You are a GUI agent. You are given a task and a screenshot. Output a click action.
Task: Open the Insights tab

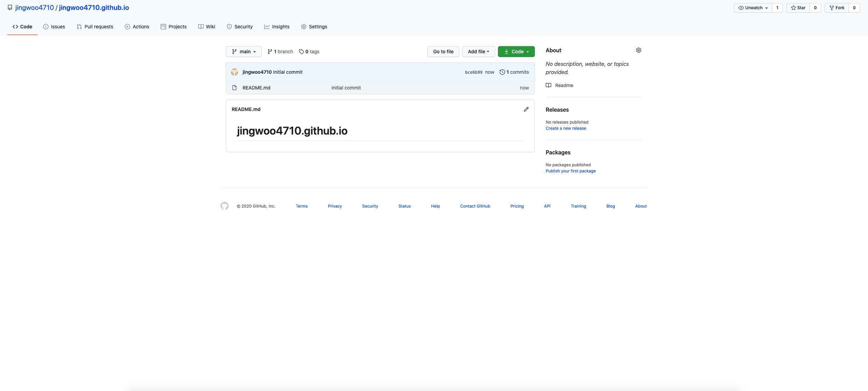point(277,27)
